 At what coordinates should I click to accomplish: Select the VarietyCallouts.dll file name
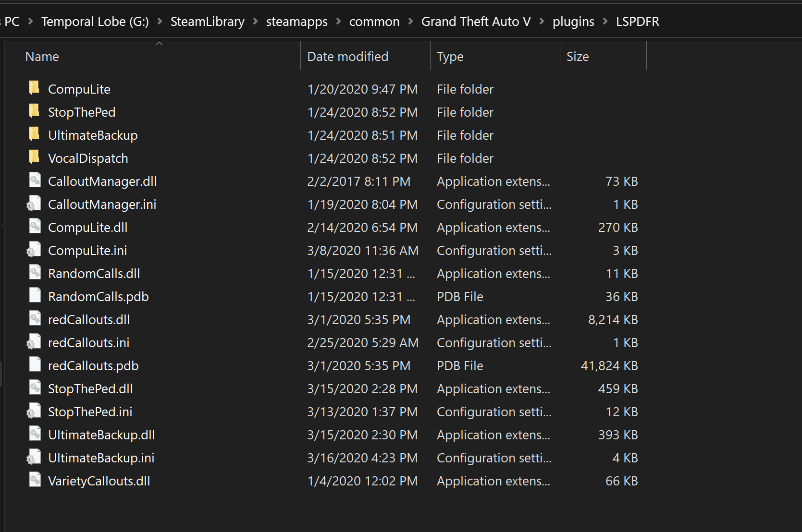pos(99,481)
